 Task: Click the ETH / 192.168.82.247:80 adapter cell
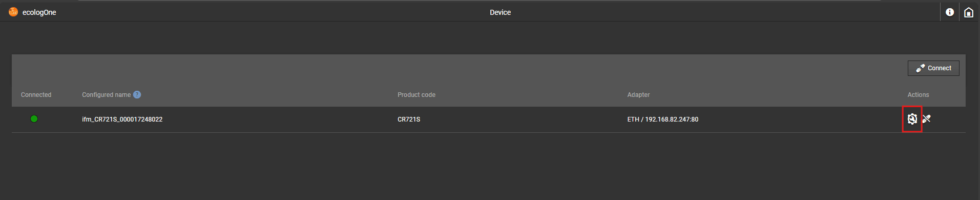662,119
